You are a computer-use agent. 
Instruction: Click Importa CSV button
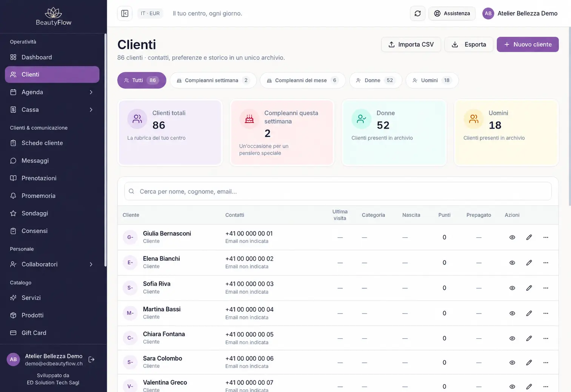click(411, 45)
